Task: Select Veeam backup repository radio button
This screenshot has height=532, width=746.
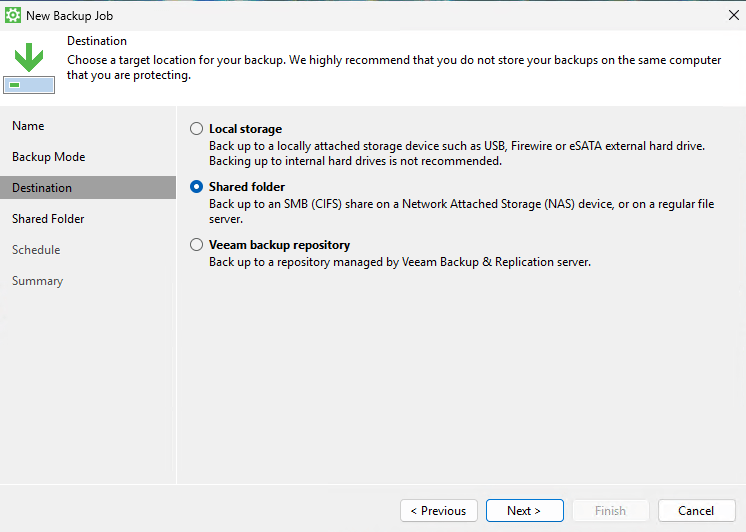Action: pyautogui.click(x=196, y=245)
